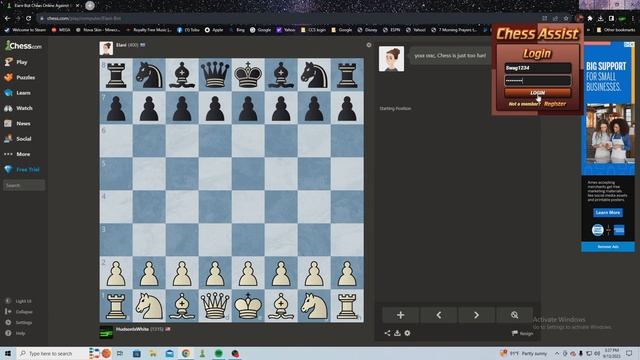Open Spotify from the taskbar
The width and height of the screenshot is (640, 360).
pyautogui.click(x=219, y=353)
